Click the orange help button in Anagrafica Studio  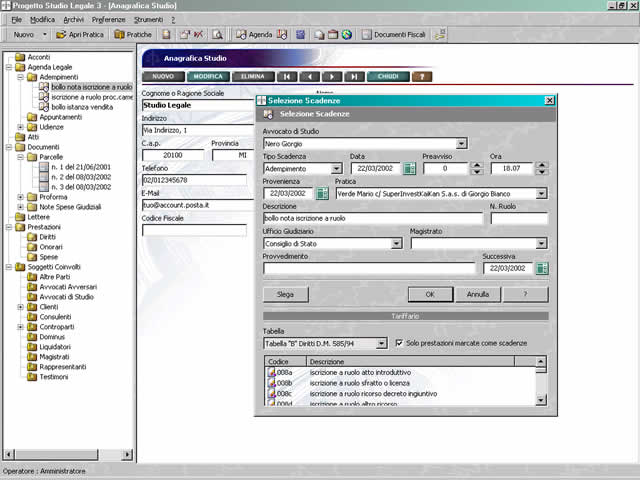point(422,76)
